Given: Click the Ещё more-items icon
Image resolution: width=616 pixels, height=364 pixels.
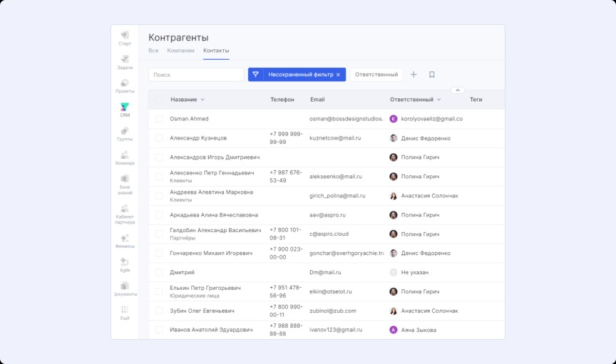Looking at the screenshot, I should pos(125,311).
